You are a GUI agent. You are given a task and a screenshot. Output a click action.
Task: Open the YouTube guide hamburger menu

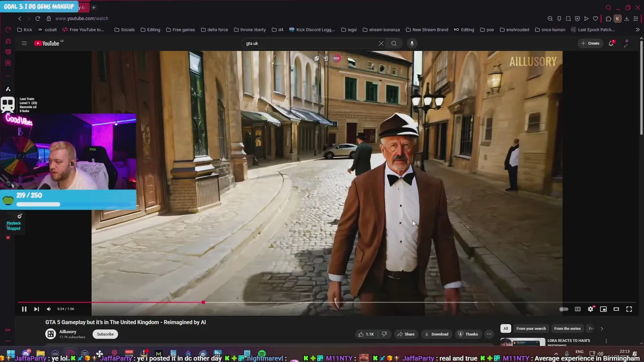pyautogui.click(x=24, y=43)
